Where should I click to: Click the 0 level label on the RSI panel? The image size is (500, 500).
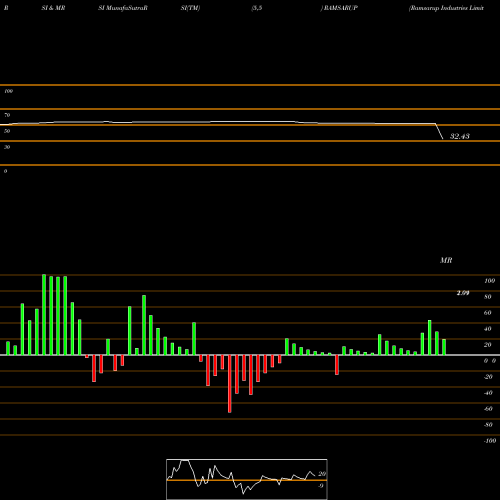pos(5,171)
